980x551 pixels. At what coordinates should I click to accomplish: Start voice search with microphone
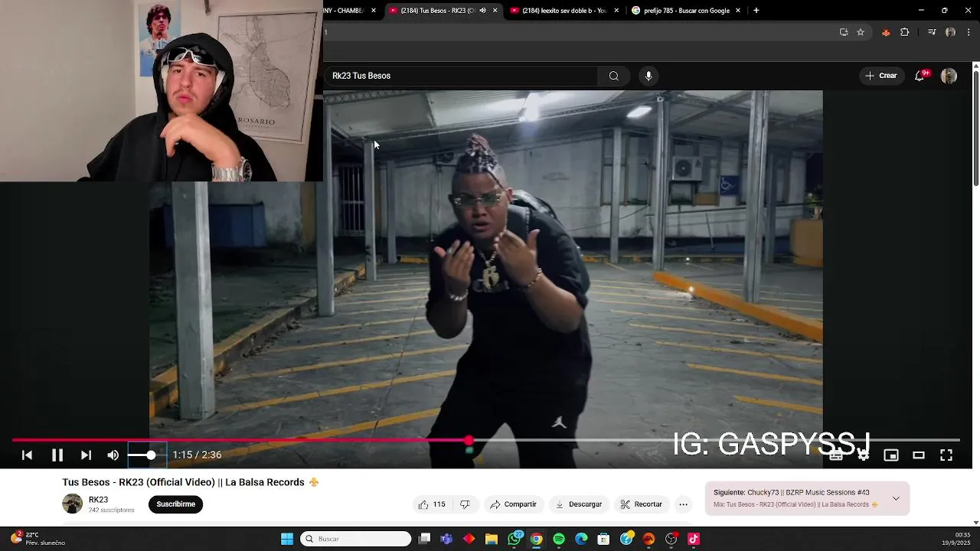pos(648,76)
